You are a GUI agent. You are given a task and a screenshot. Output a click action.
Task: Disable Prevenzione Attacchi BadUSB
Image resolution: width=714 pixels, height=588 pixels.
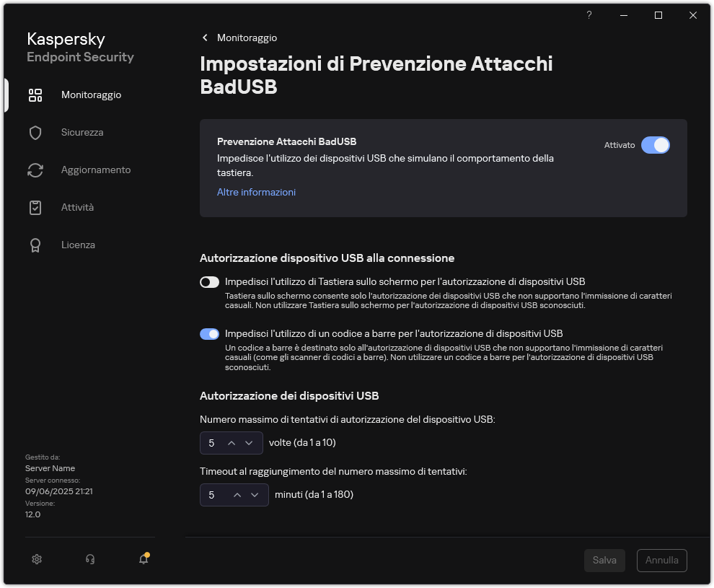tap(656, 145)
